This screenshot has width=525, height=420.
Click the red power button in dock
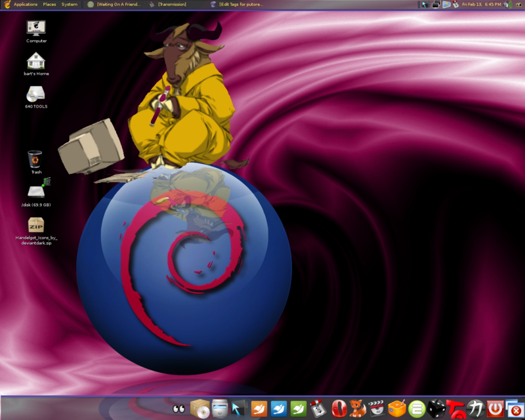coord(495,408)
